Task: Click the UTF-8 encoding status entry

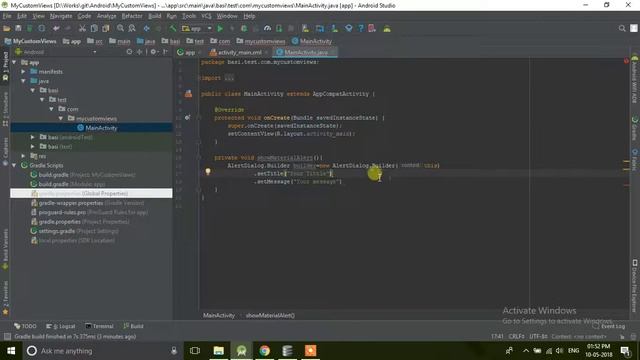Action: point(538,337)
